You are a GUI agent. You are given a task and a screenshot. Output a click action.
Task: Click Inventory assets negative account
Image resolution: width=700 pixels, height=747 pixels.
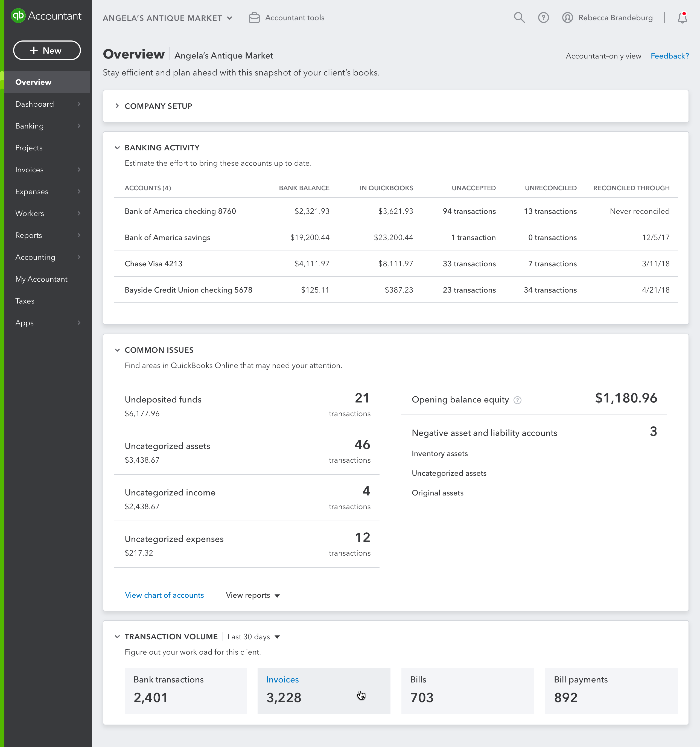[x=440, y=454]
